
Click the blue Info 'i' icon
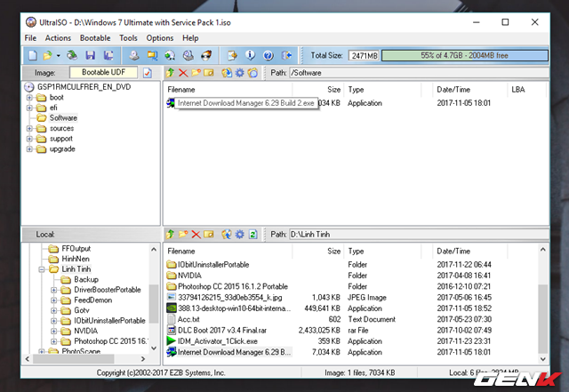click(x=250, y=55)
